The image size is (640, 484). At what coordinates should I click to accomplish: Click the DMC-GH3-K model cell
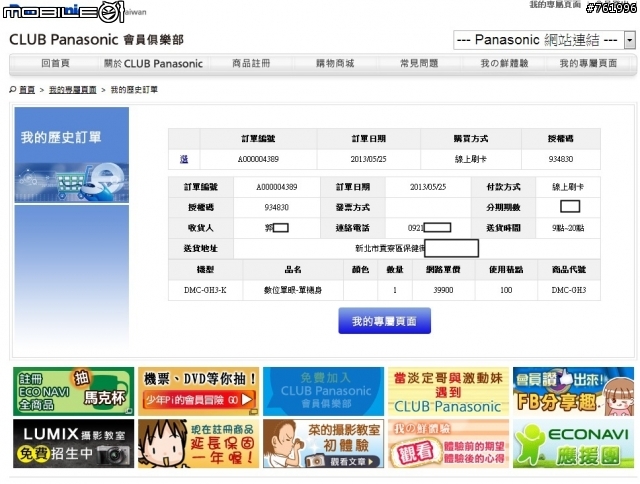205,290
